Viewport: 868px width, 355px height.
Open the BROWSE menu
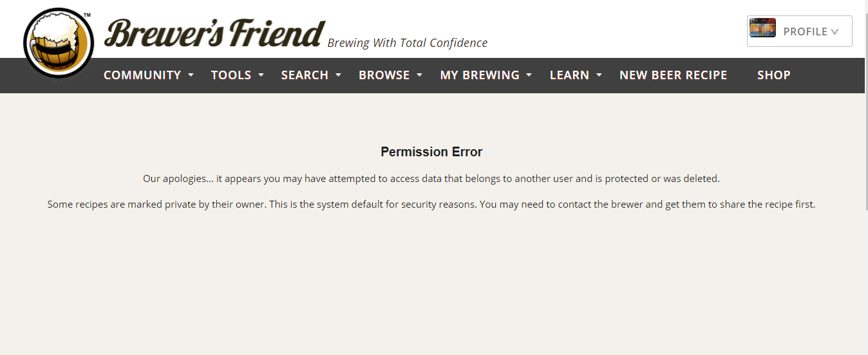coord(384,75)
